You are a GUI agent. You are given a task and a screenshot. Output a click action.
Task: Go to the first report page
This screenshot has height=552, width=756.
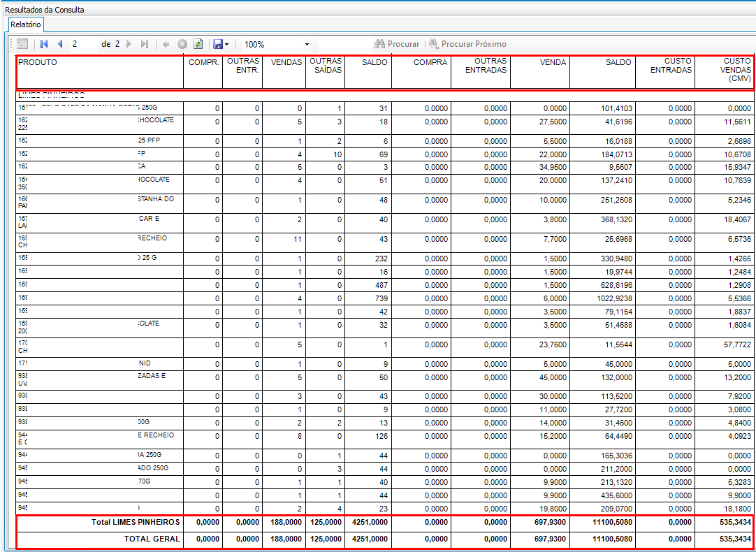44,44
